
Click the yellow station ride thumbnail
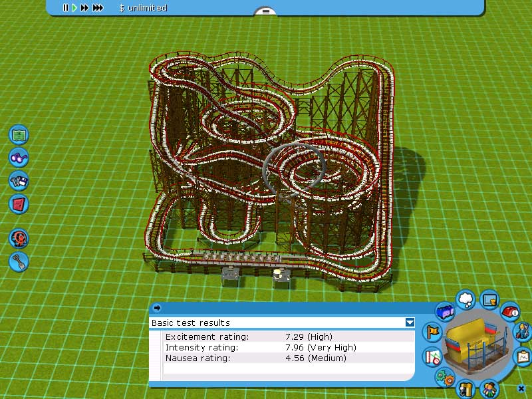477,343
